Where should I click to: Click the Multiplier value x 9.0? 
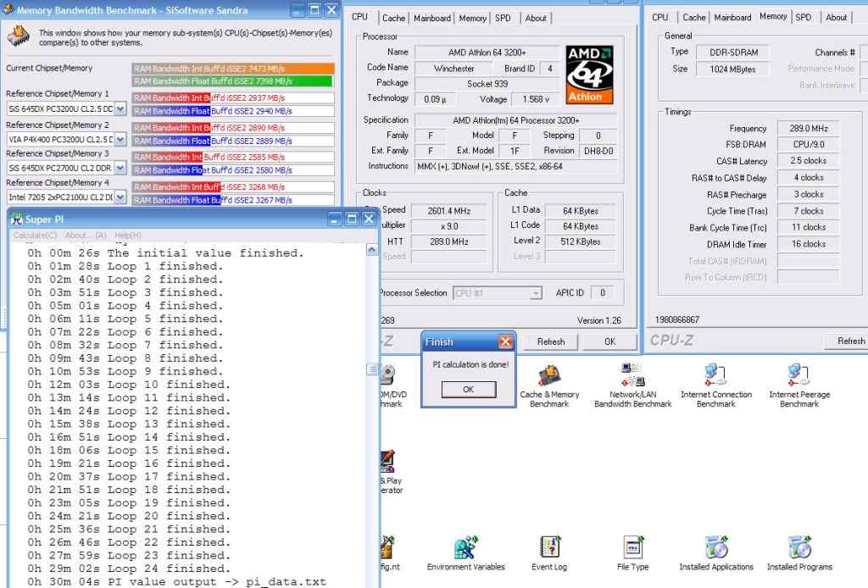tap(449, 226)
